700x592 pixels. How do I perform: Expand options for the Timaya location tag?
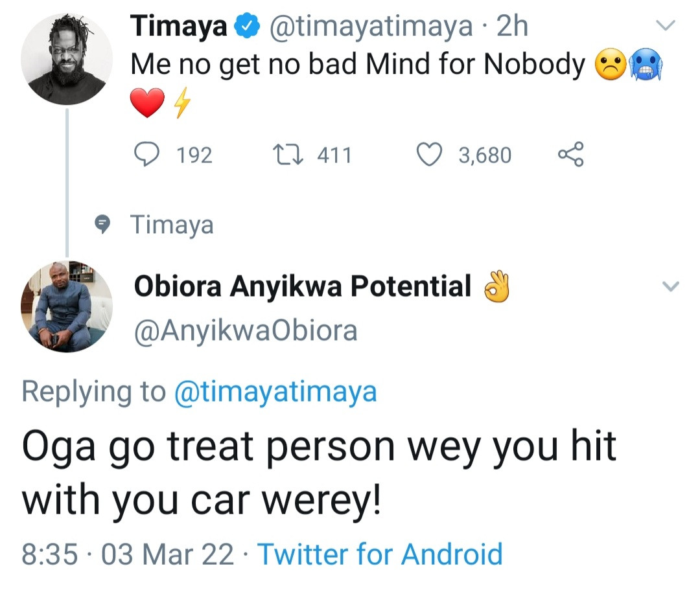pos(172,224)
